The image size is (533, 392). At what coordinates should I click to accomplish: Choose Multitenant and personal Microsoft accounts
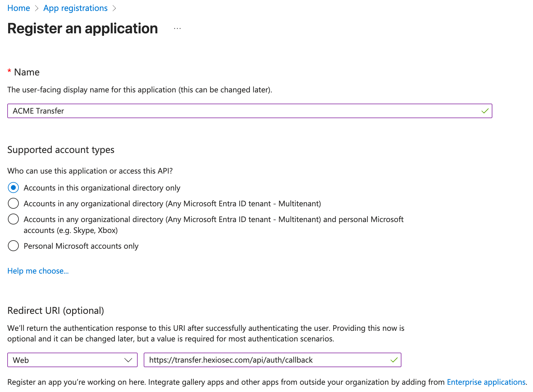click(x=13, y=219)
